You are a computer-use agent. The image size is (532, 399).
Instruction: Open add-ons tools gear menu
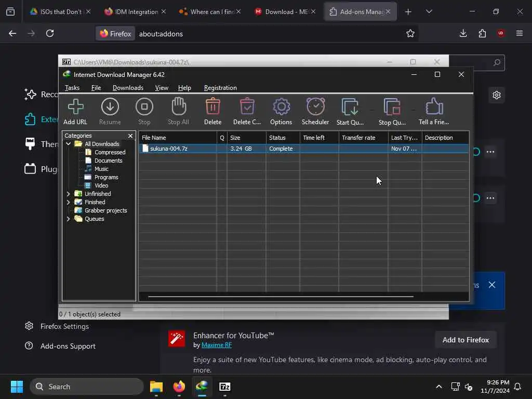[497, 95]
